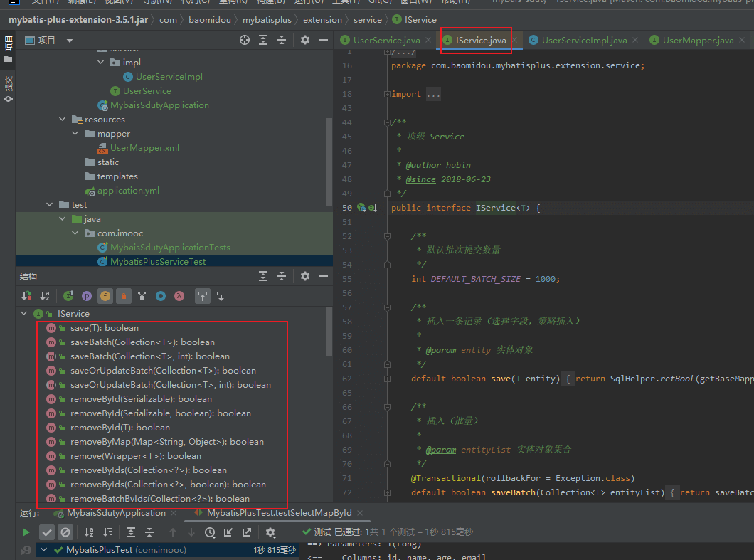Toggle show non-public members in Structure
This screenshot has height=560, width=754.
(x=124, y=296)
